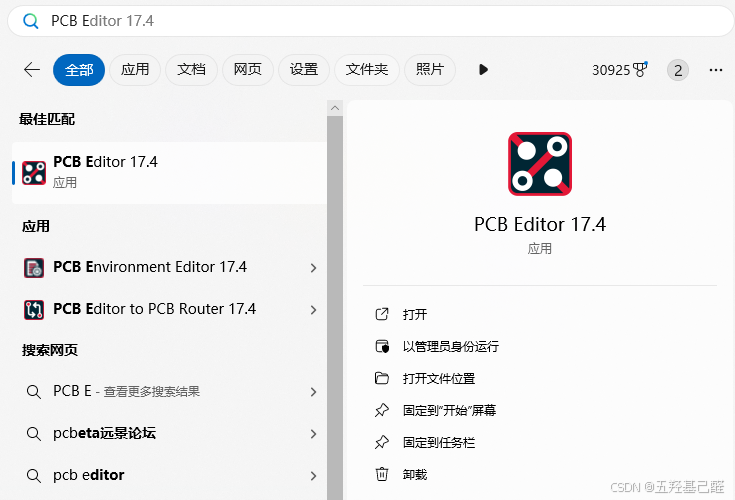Switch to the 照片 filter tab
This screenshot has width=735, height=500.
coord(429,70)
